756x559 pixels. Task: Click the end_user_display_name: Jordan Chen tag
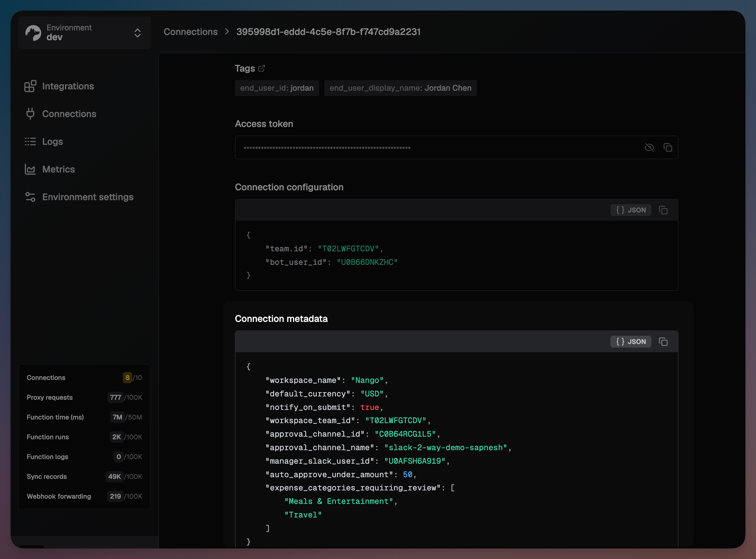tap(401, 88)
